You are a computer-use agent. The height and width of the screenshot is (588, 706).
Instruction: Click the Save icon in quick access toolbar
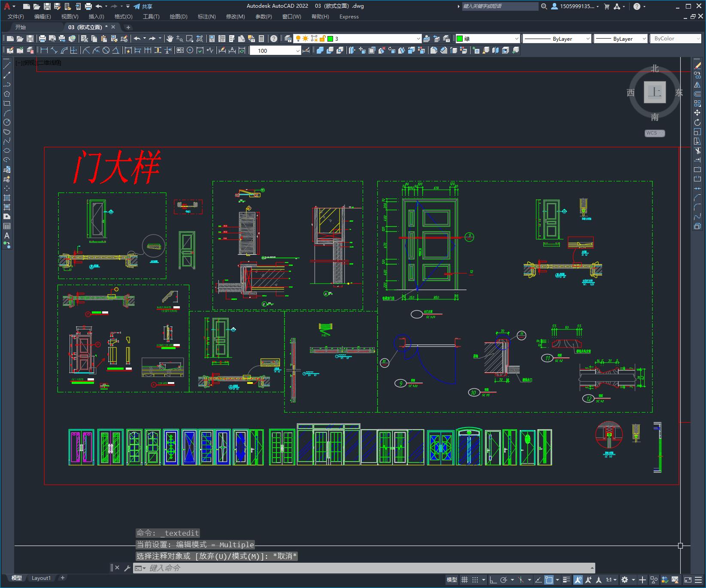[x=47, y=6]
